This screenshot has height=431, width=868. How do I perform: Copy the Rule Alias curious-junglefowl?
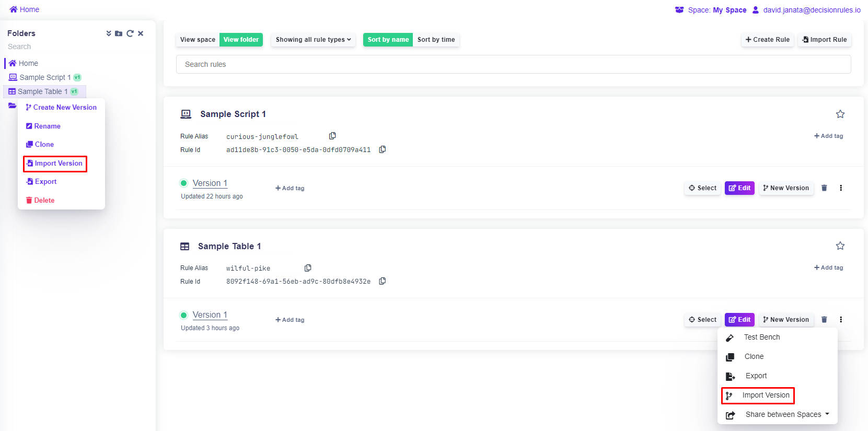[332, 136]
